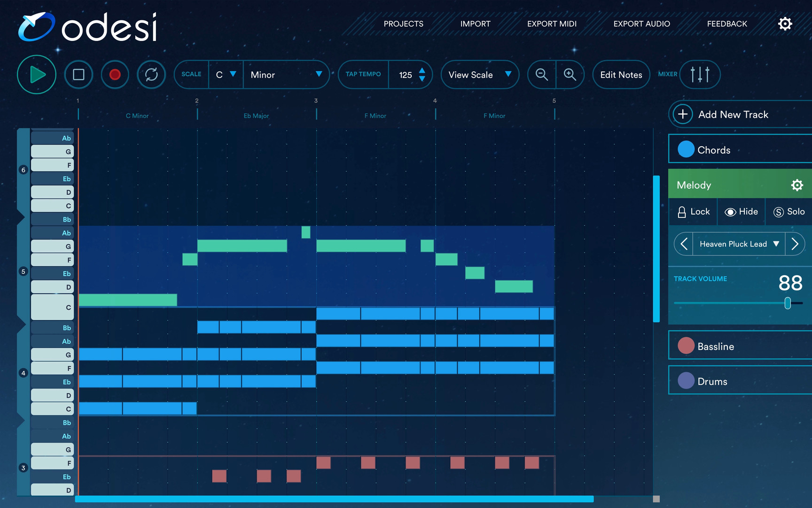Solo the Melody track
812x508 pixels.
(x=789, y=212)
